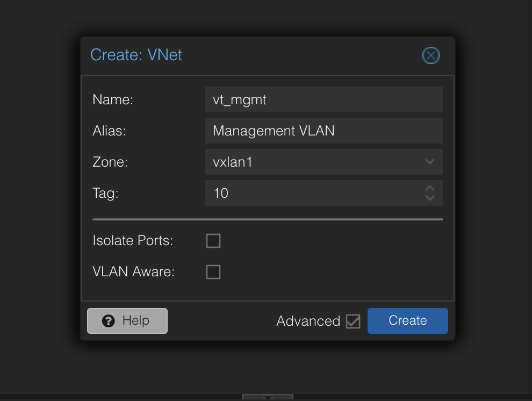Click the Isolate Ports label
This screenshot has width=532, height=401.
[x=133, y=240]
